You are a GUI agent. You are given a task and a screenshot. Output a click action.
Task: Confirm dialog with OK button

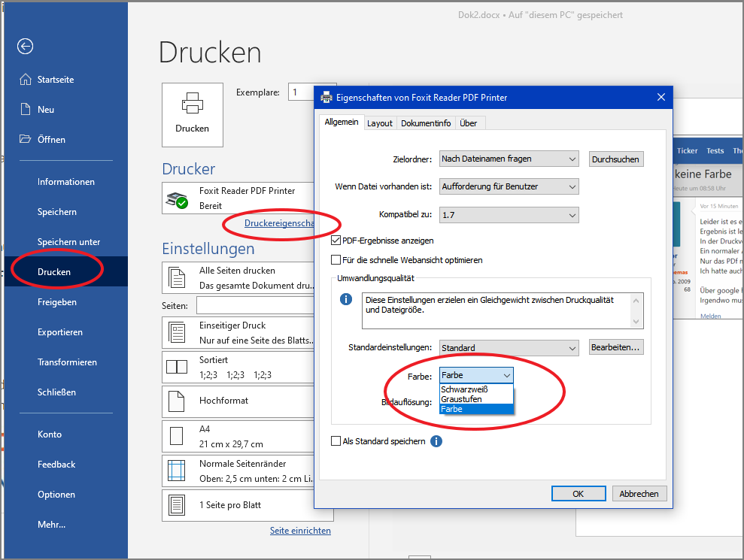tap(578, 494)
